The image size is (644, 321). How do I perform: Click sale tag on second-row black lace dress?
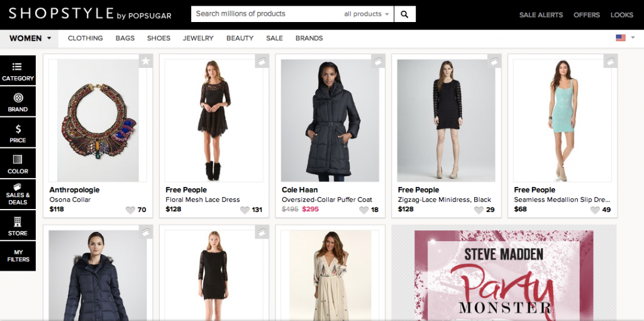pos(262,232)
